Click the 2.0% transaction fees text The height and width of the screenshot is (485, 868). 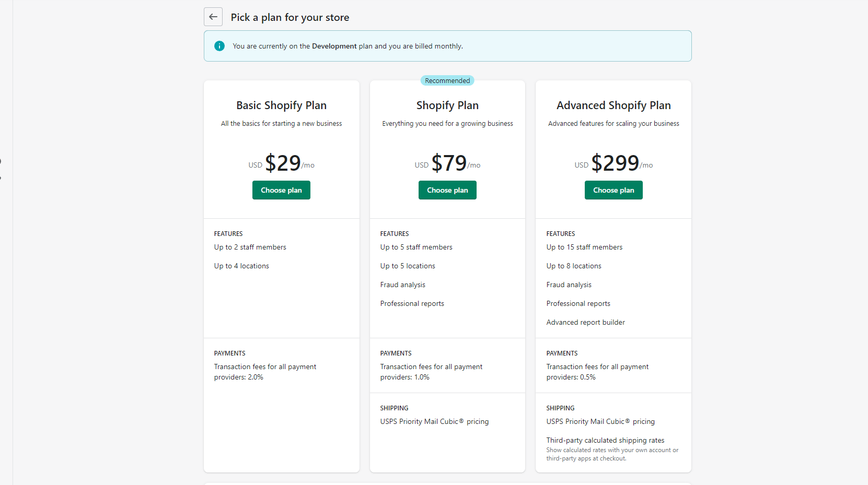tap(265, 372)
